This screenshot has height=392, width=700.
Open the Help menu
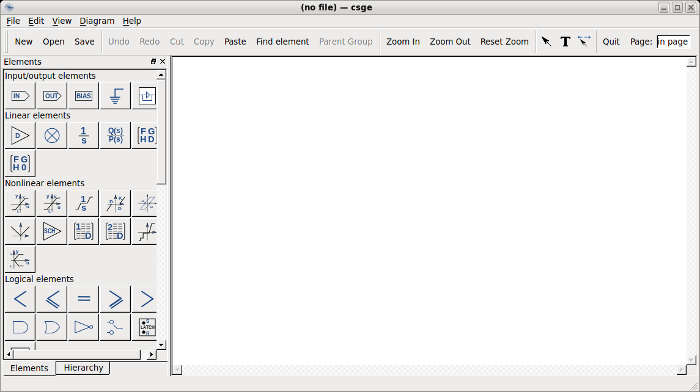click(x=132, y=21)
